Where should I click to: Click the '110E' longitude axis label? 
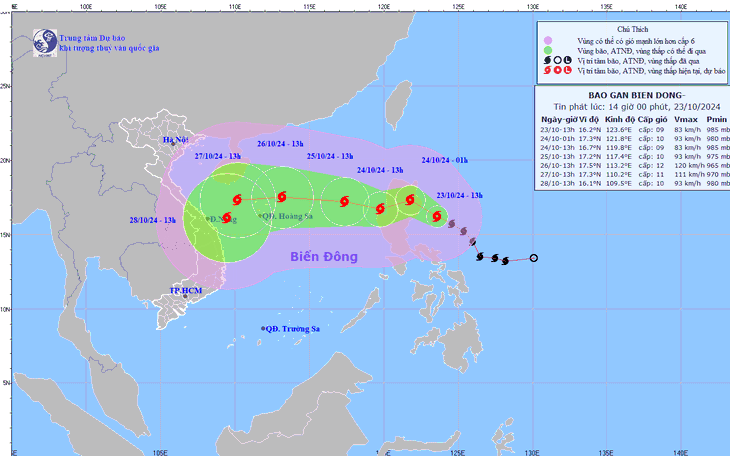(235, 7)
